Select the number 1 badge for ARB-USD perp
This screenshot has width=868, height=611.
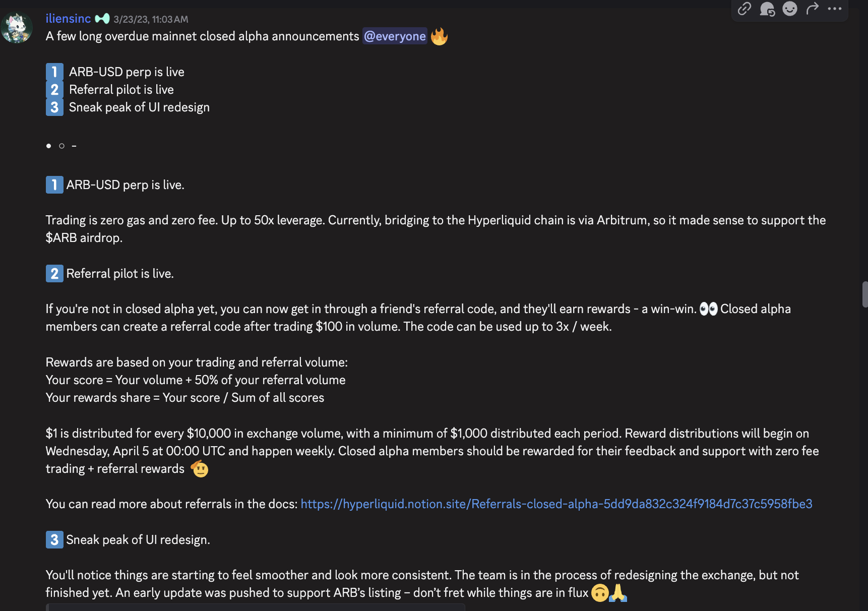click(54, 71)
